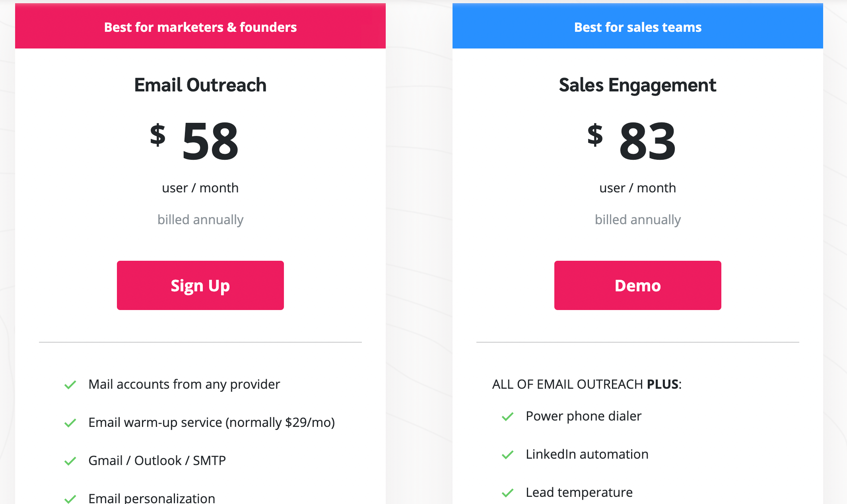Request a Demo of Sales Engagement
This screenshot has height=504, width=847.
637,285
